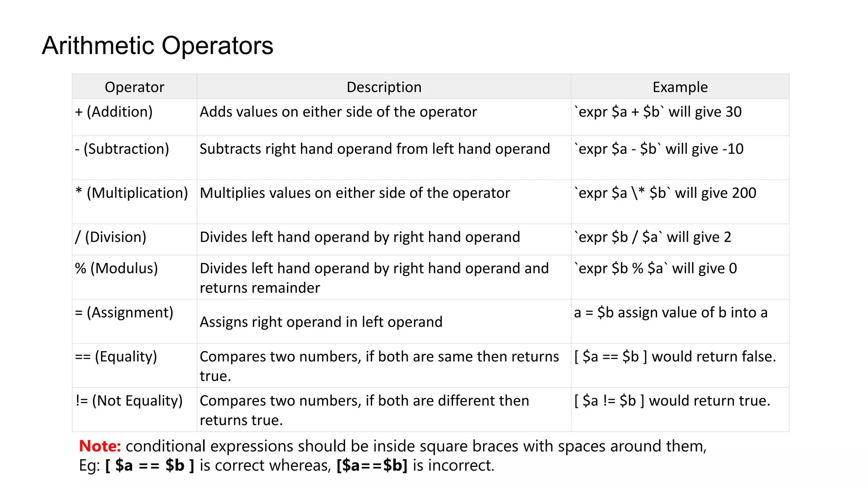
Task: Click the "* (Multiplication)" operator cell
Action: [x=131, y=193]
